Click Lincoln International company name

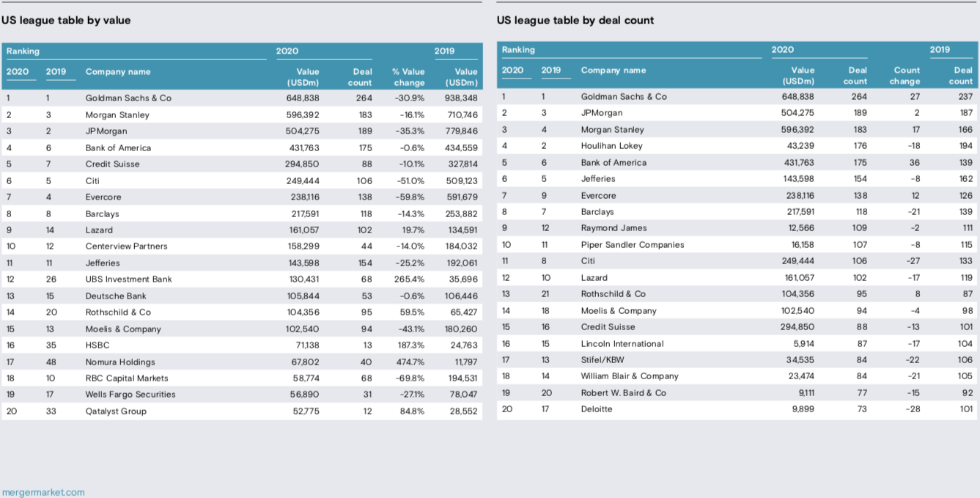[x=622, y=344]
